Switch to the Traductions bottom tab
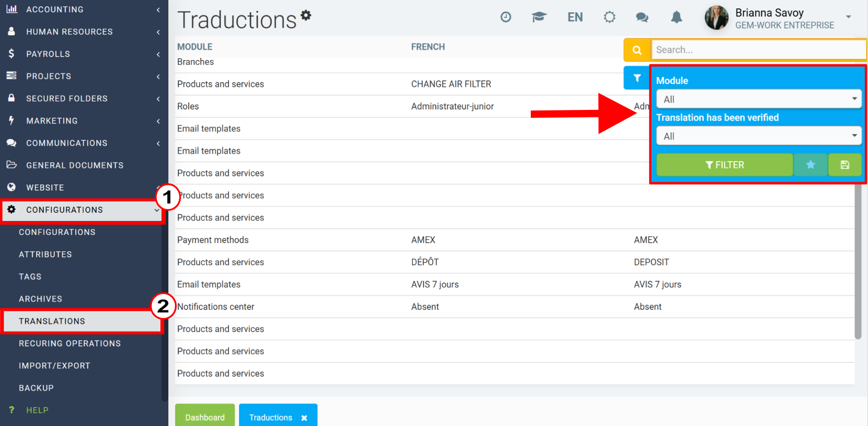 click(270, 418)
